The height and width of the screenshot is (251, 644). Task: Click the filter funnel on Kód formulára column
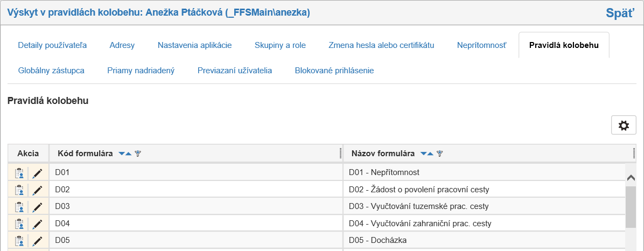point(138,154)
